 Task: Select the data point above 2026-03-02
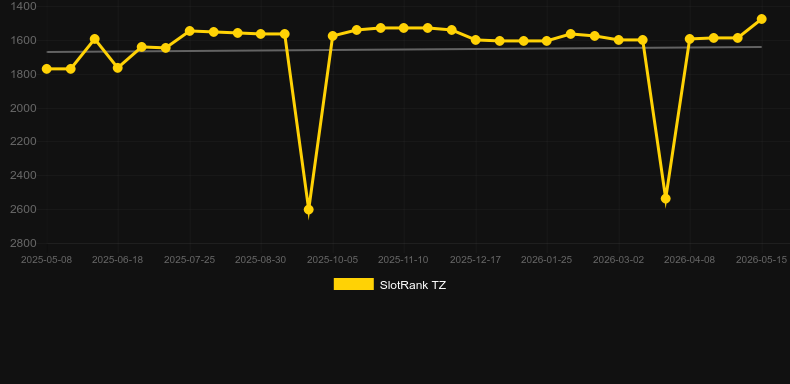619,40
